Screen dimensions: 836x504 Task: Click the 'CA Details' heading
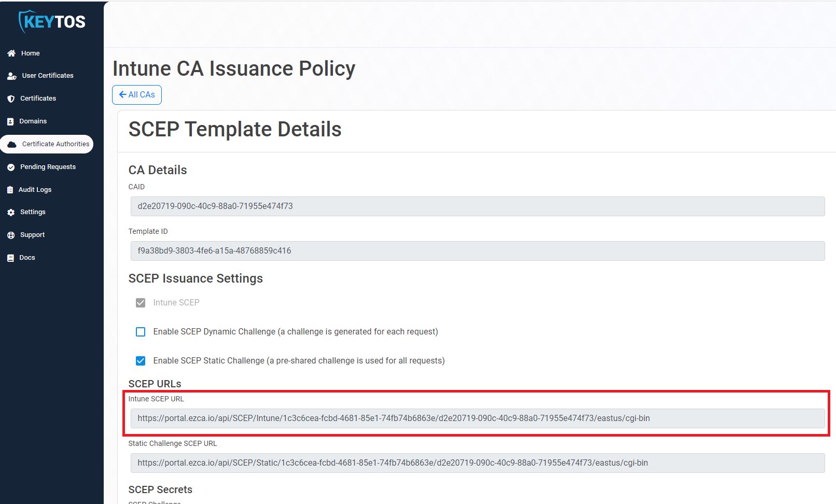click(158, 170)
